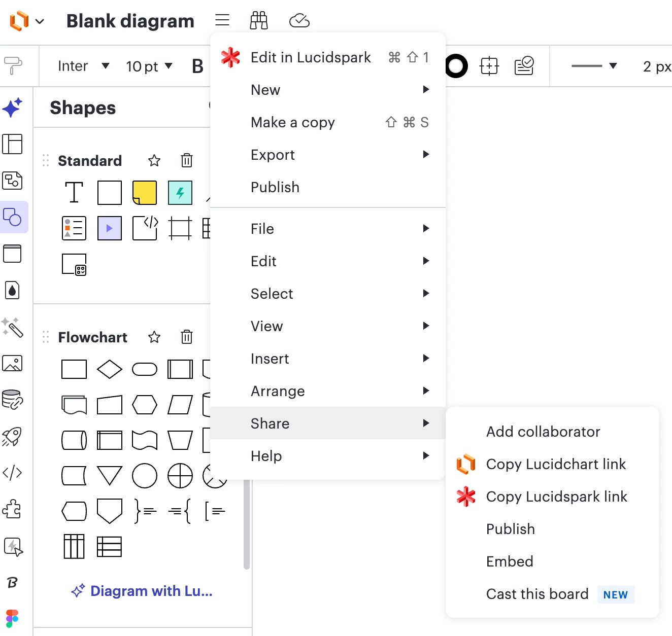Click the Blank diagram title
This screenshot has width=672, height=636.
coord(130,21)
